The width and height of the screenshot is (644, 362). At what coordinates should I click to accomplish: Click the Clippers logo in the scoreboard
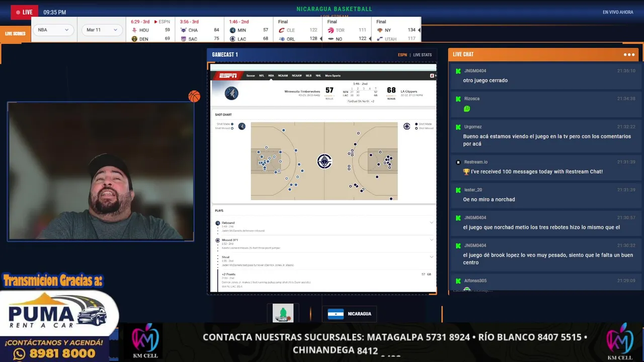click(x=232, y=39)
